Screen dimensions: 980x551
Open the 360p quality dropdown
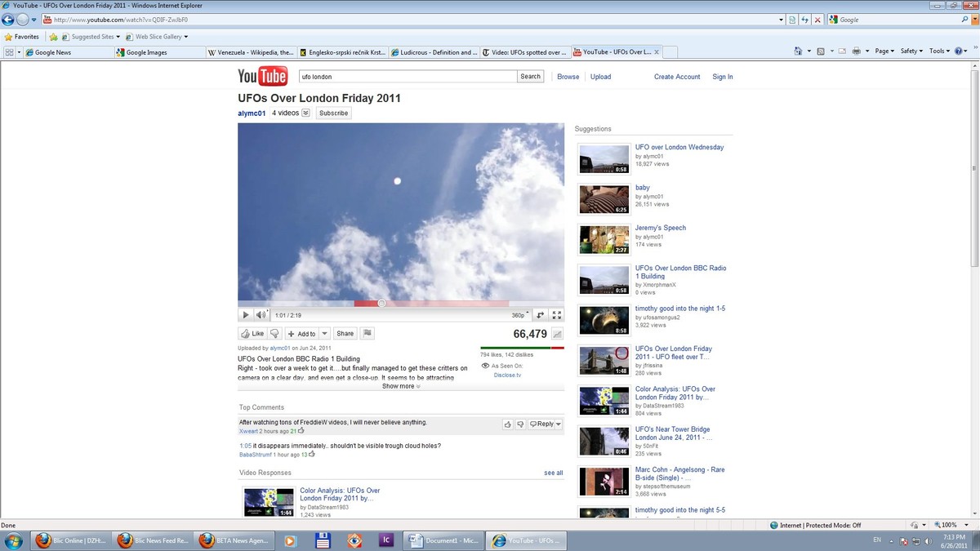point(517,314)
